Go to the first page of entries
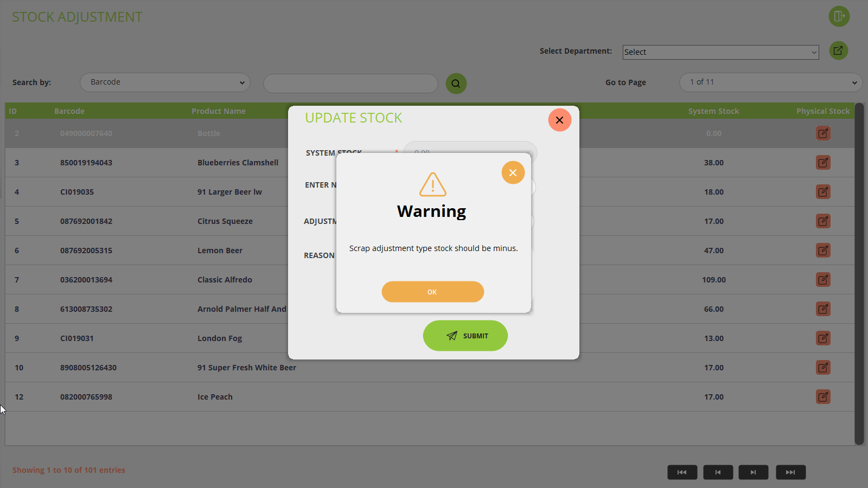The width and height of the screenshot is (868, 488). coord(682,472)
